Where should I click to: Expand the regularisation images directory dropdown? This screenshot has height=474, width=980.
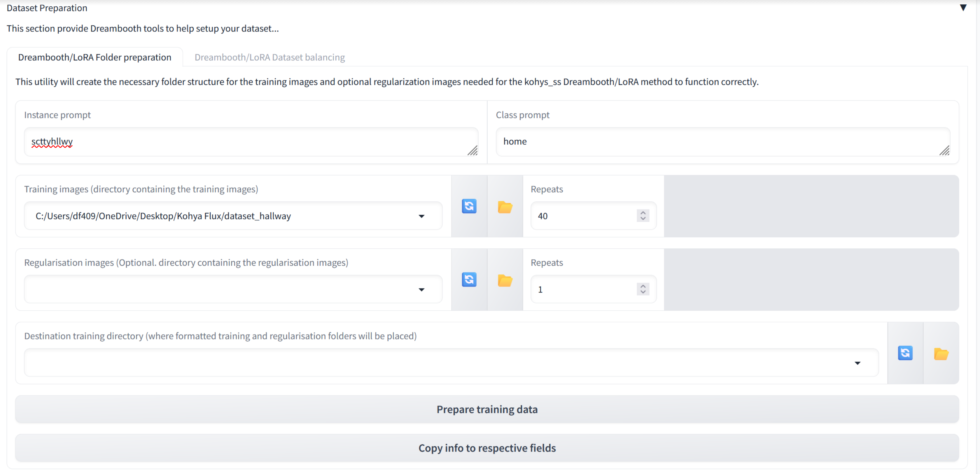(421, 289)
